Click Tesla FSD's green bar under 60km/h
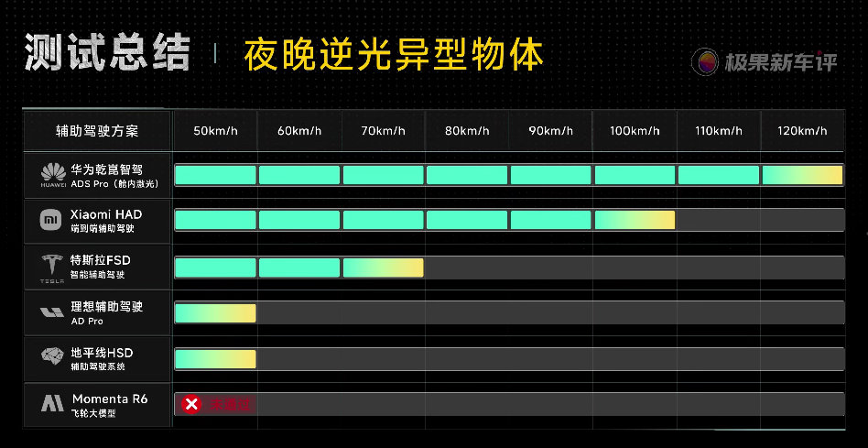This screenshot has width=868, height=448. 299,268
